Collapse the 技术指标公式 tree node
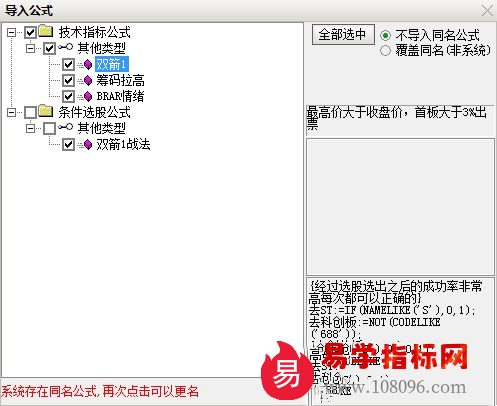The height and width of the screenshot is (406, 497). tap(12, 32)
